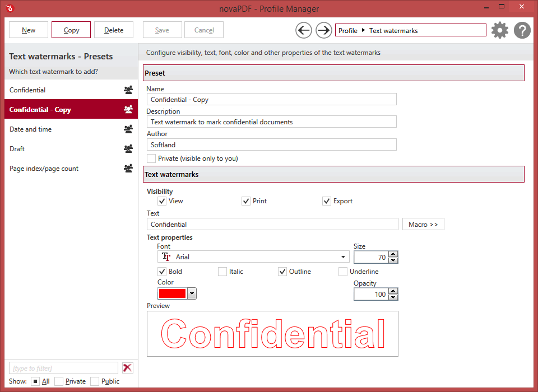Viewport: 538px width, 392px height.
Task: Enable the Italic checkbox
Action: click(222, 272)
